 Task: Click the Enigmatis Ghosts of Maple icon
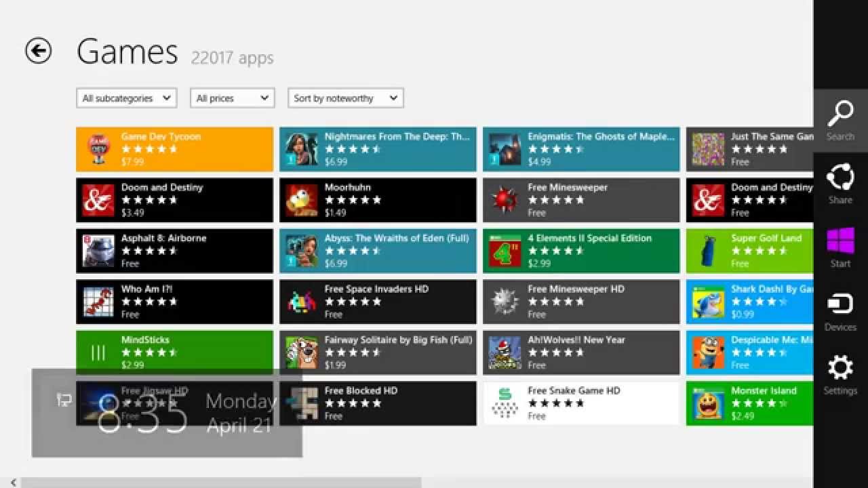(505, 149)
